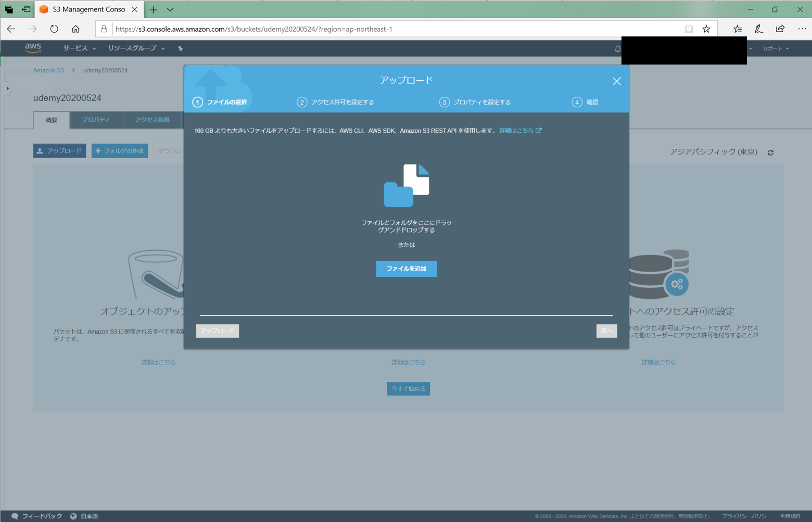
Task: Change language via 日本語 selector
Action: [84, 516]
